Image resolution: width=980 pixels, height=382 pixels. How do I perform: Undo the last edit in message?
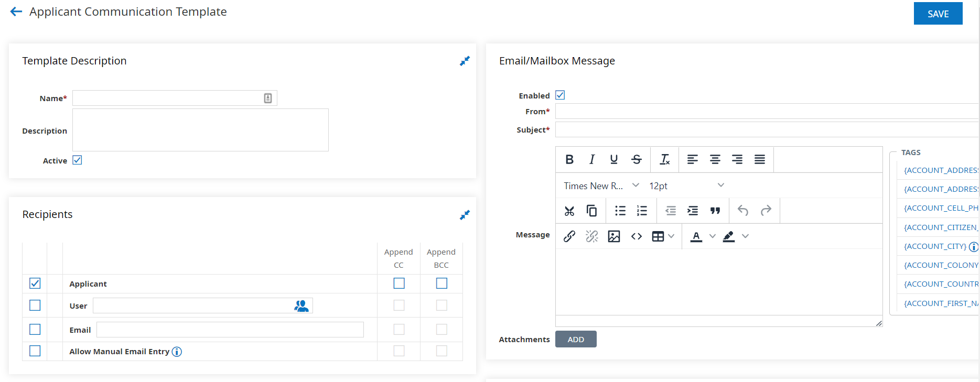point(743,211)
